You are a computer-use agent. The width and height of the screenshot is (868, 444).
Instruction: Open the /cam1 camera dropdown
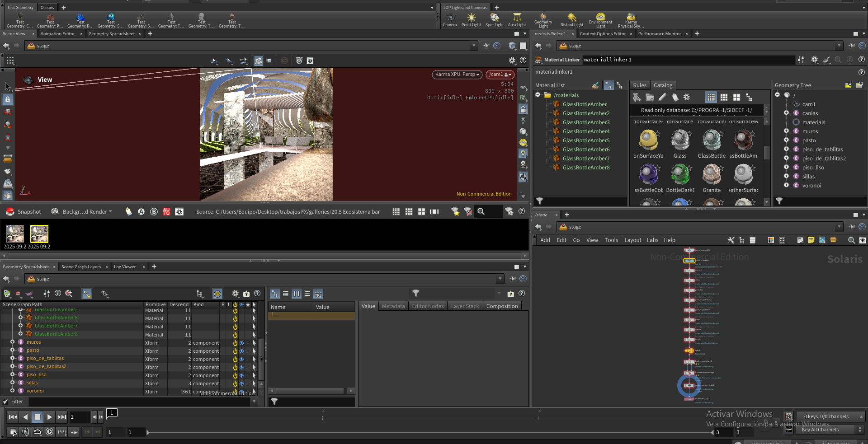tap(500, 75)
